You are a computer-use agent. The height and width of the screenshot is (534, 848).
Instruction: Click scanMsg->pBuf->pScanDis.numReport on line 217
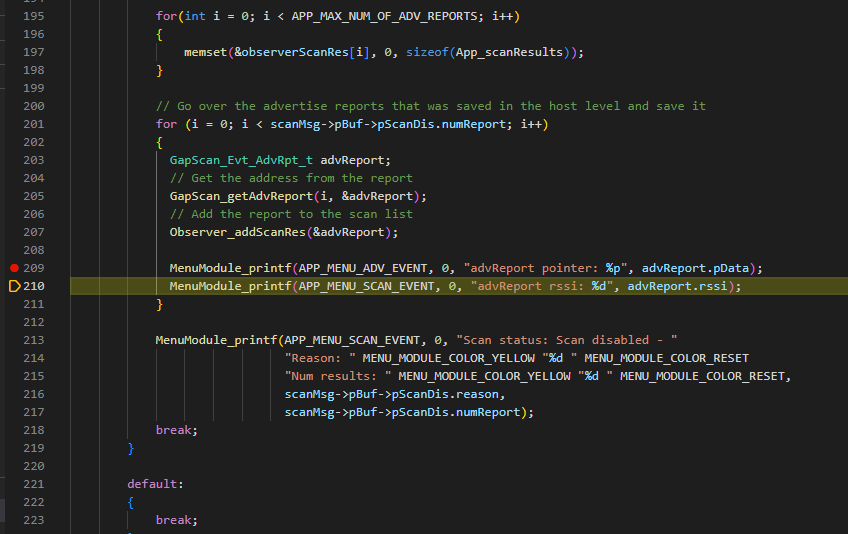click(x=402, y=412)
